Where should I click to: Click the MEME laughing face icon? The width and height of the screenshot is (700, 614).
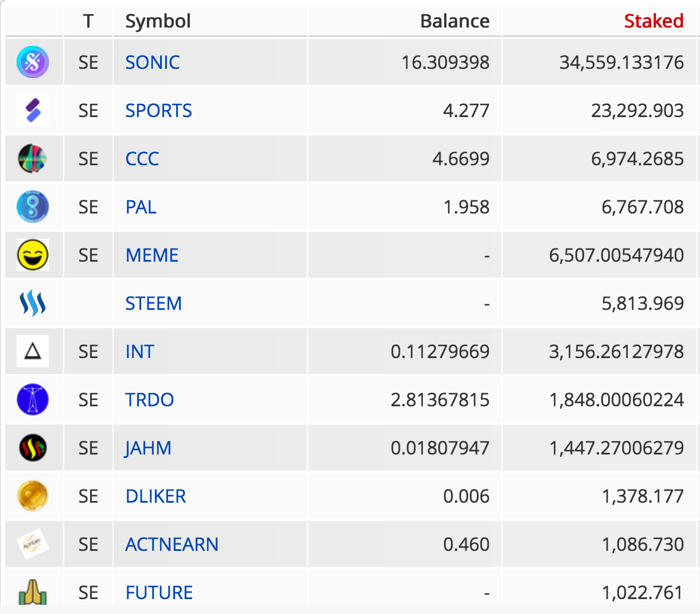pyautogui.click(x=33, y=255)
